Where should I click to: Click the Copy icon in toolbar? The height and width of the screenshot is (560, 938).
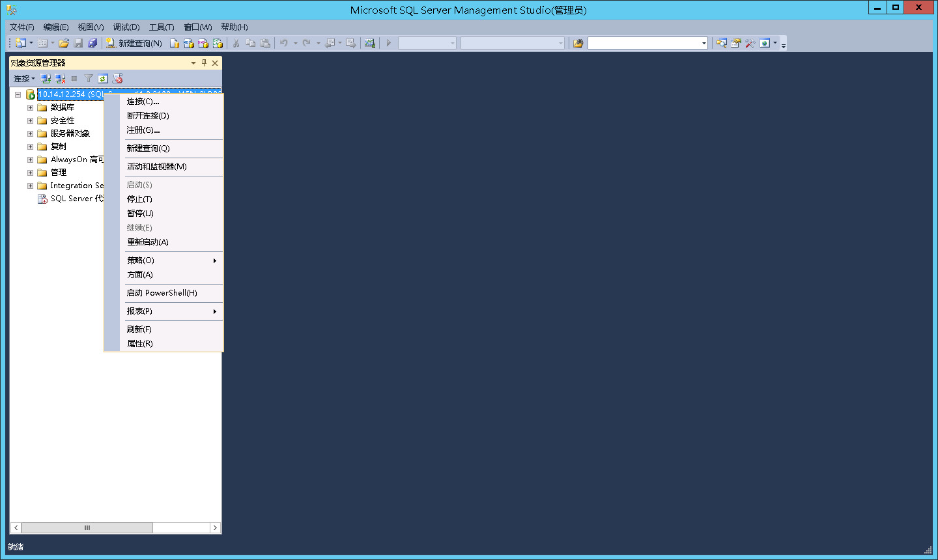[251, 43]
